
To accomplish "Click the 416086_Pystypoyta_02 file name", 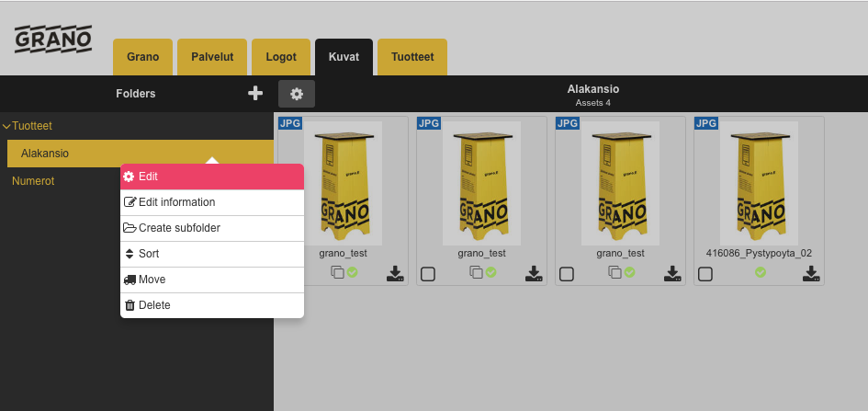I will (759, 253).
